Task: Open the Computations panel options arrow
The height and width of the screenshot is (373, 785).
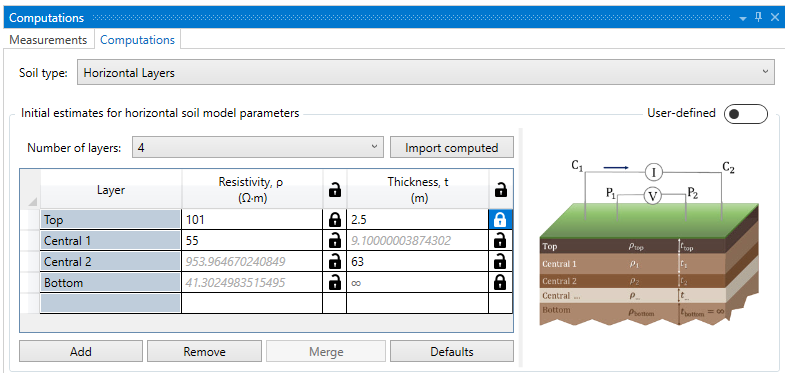Action: (743, 18)
